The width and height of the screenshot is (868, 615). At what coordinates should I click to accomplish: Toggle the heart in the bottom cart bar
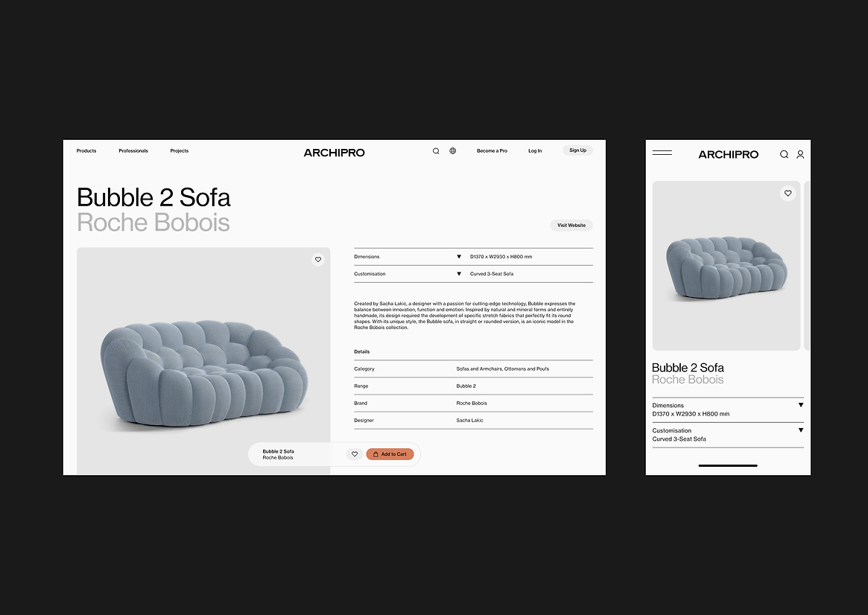pos(355,454)
